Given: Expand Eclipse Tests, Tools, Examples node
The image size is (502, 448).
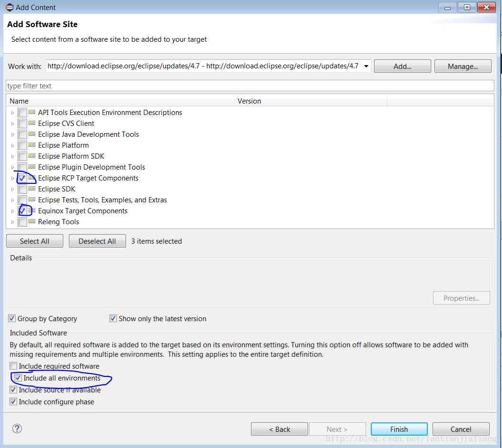Looking at the screenshot, I should tap(12, 200).
